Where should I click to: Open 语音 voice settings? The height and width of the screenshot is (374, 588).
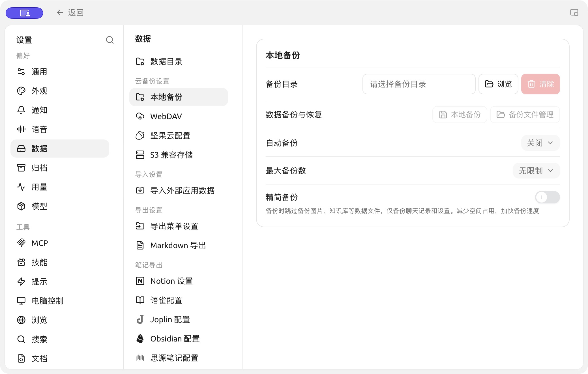coord(60,129)
